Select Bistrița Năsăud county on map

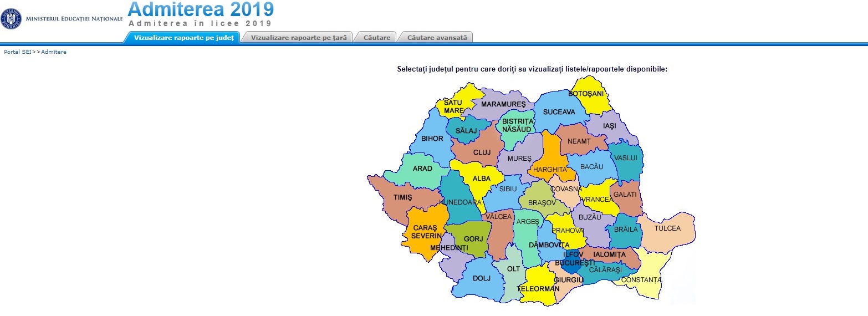coord(517,125)
